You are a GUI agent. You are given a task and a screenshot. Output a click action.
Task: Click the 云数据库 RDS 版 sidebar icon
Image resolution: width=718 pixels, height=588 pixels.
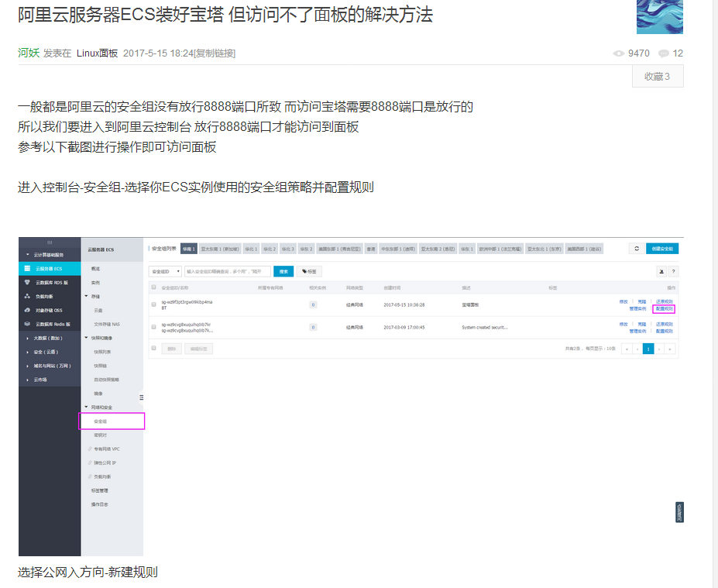(27, 282)
